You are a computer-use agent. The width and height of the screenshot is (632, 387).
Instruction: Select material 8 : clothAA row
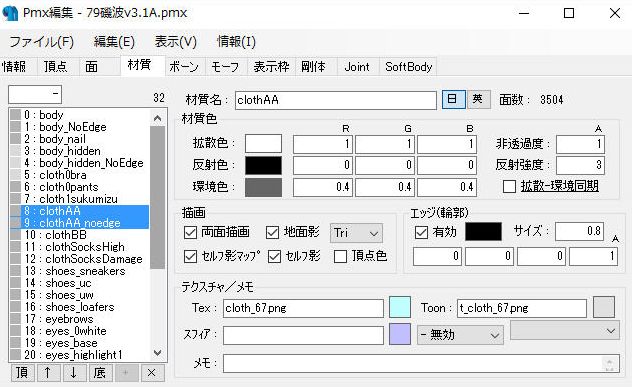click(79, 211)
